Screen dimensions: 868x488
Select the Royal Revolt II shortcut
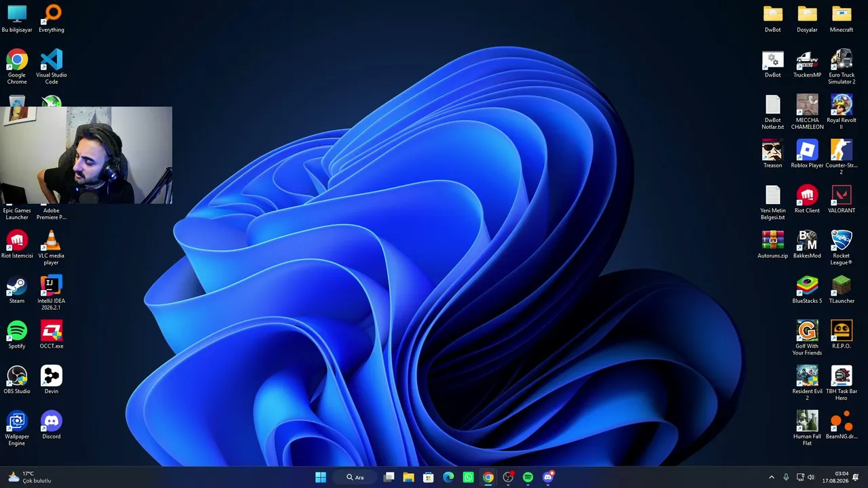(x=842, y=113)
